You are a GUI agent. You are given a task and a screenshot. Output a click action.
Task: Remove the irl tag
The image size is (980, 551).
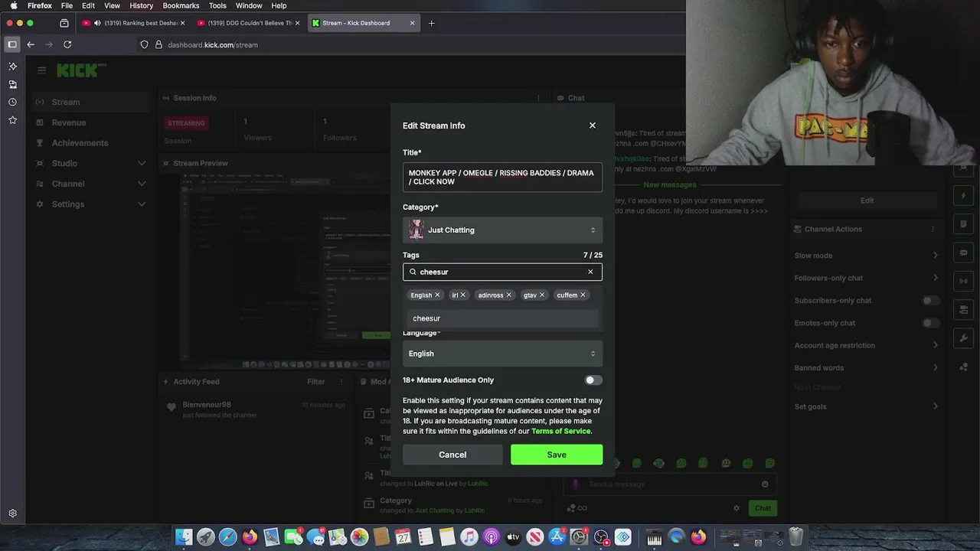point(462,295)
